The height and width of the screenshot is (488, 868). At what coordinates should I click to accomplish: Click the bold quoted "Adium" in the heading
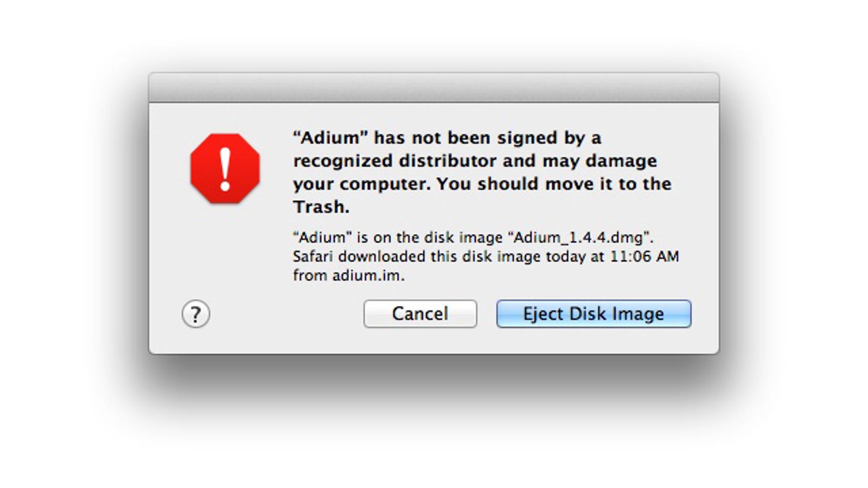331,138
